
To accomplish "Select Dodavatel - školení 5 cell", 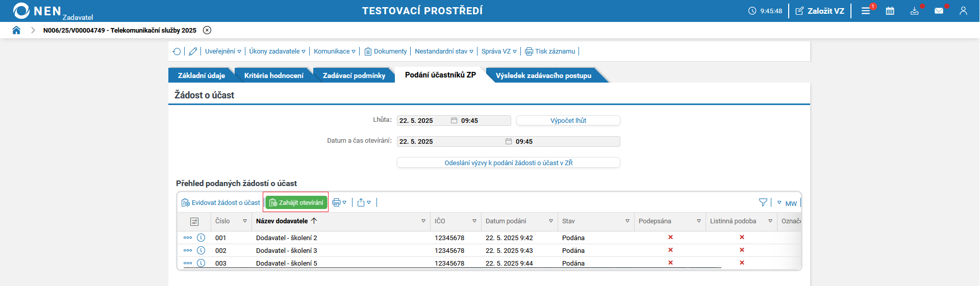I will click(287, 264).
